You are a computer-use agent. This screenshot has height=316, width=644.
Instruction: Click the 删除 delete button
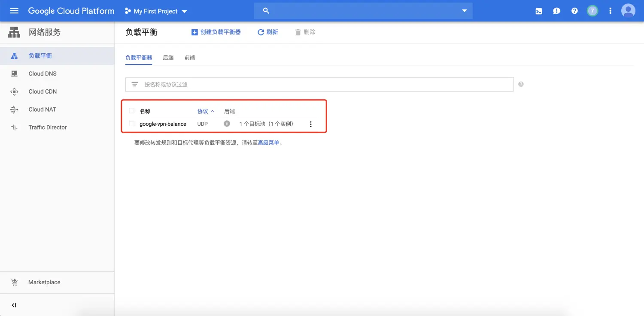(x=305, y=32)
